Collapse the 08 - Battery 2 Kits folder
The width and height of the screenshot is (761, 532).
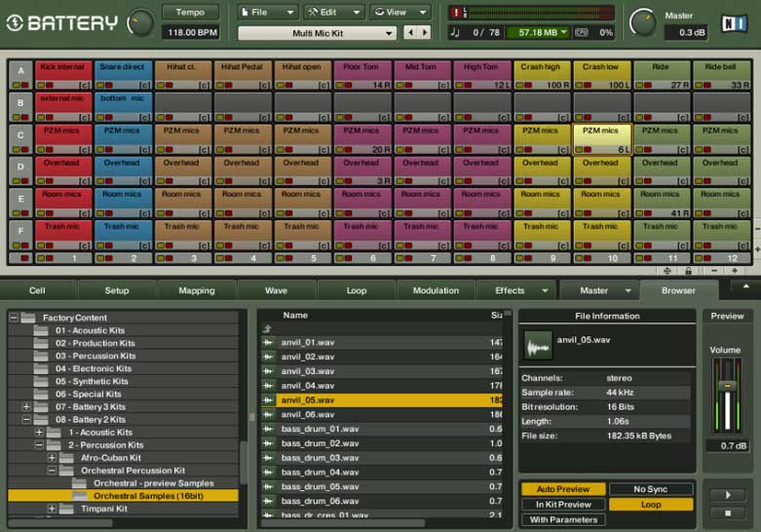[x=26, y=419]
